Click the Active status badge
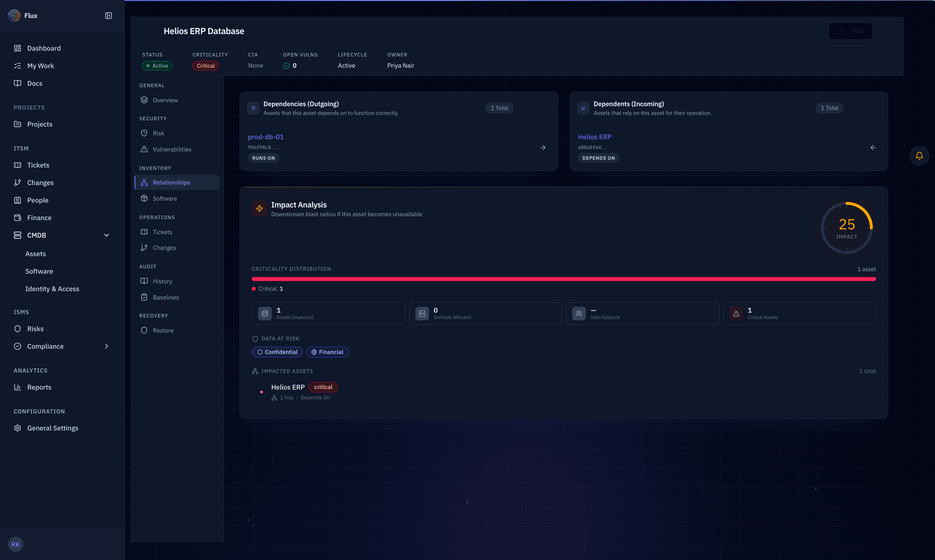The width and height of the screenshot is (935, 560). [x=157, y=66]
